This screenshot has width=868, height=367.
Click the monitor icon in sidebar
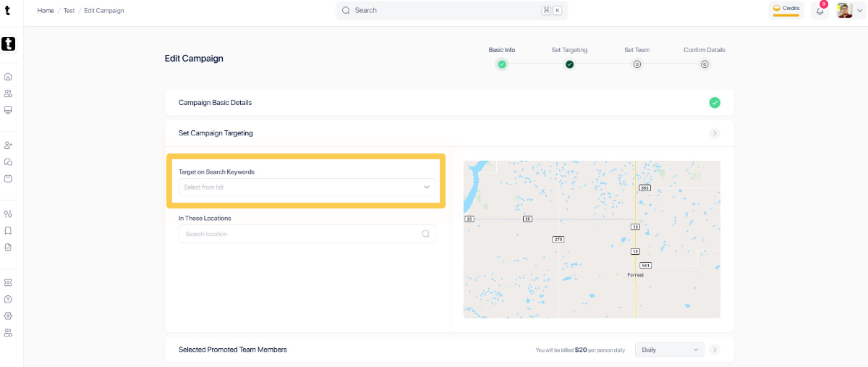coord(8,110)
